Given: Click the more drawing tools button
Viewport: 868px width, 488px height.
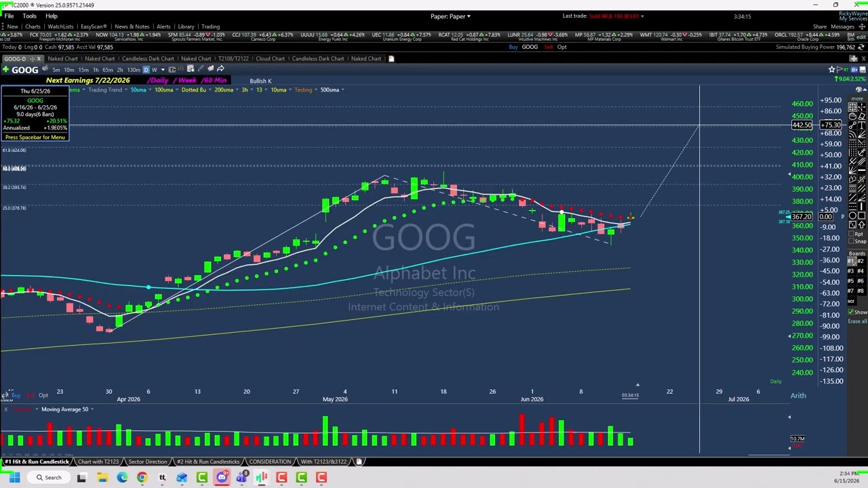Looking at the screenshot, I should (x=857, y=99).
